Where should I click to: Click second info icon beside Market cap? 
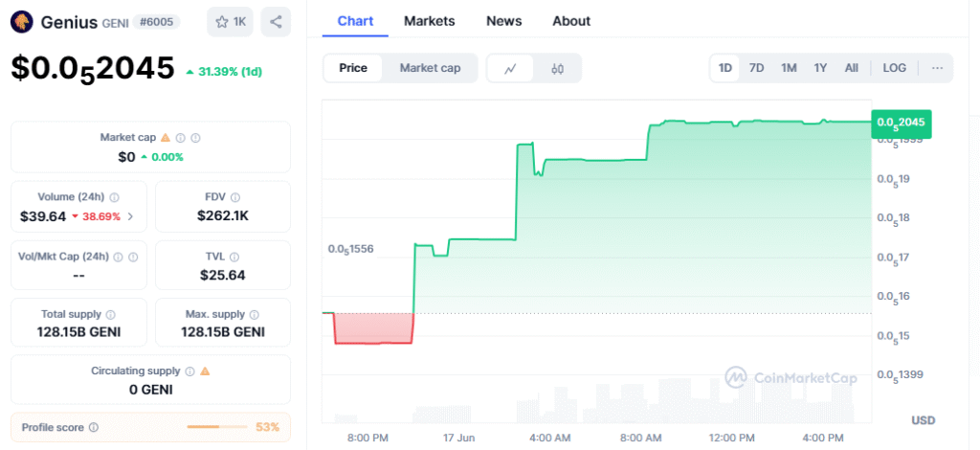click(x=195, y=138)
